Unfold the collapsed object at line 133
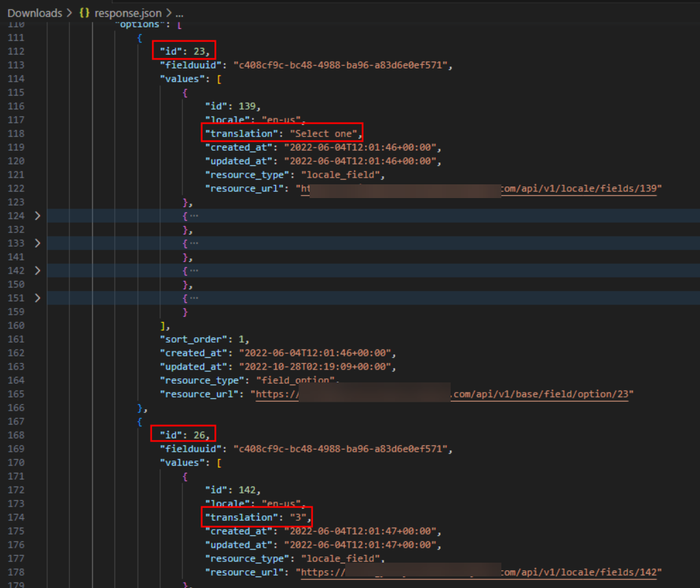700x588 pixels. tap(37, 243)
